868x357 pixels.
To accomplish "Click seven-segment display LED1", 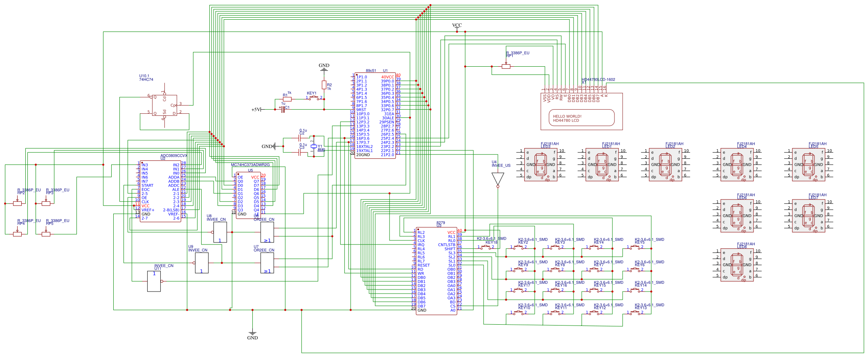I will pos(602,164).
